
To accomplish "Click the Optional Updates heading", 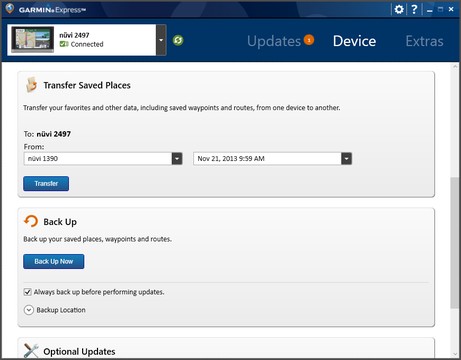I will click(79, 352).
